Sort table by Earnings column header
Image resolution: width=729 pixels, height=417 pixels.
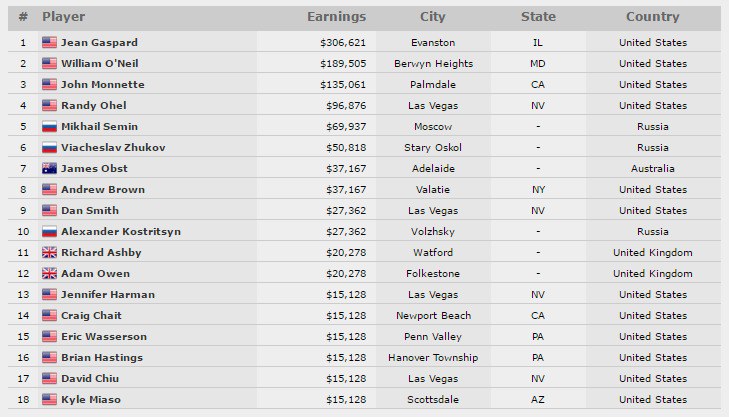[x=336, y=17]
